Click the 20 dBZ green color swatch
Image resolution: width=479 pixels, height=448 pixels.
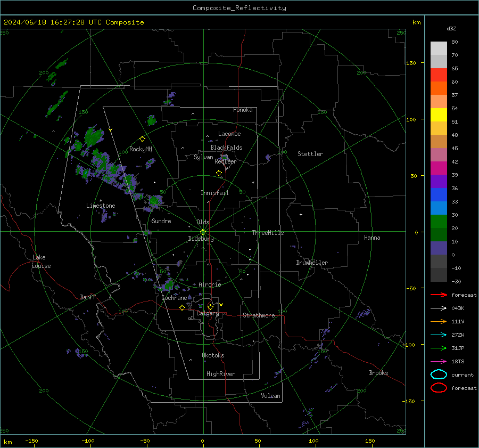(x=439, y=221)
